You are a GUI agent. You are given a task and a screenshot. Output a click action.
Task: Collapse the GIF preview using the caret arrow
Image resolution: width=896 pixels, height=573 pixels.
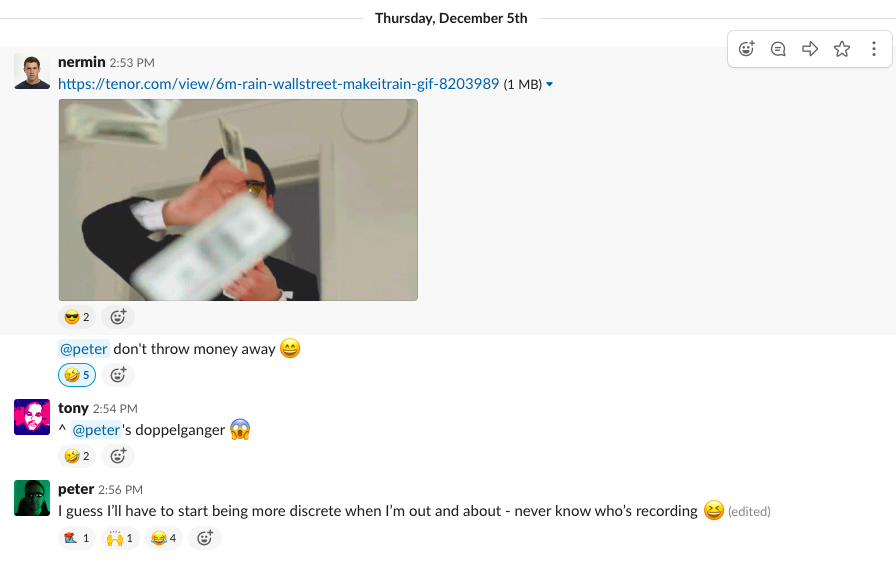(x=550, y=85)
